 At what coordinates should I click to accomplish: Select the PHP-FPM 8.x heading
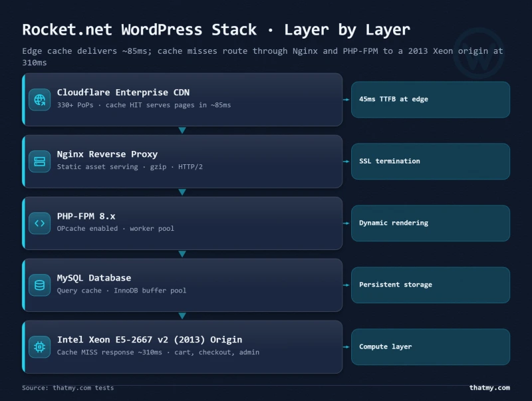(x=86, y=216)
